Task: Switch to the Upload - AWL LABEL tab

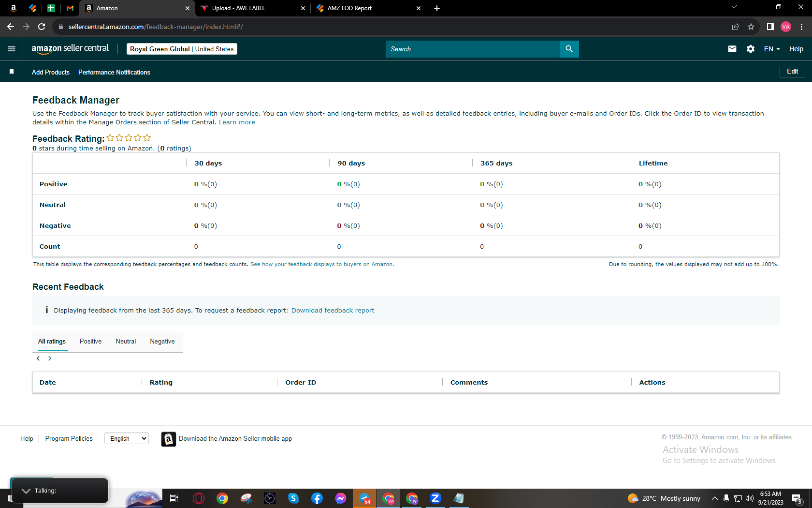Action: (253, 8)
